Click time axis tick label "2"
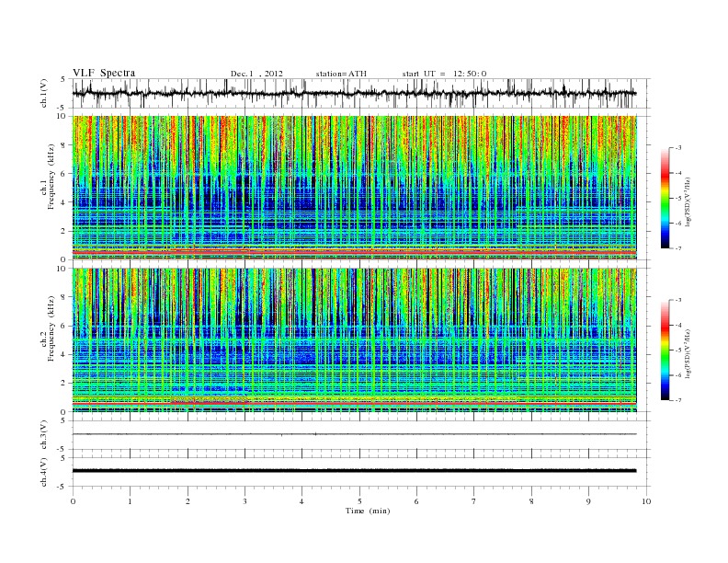The height and width of the screenshot is (563, 728). pyautogui.click(x=188, y=501)
